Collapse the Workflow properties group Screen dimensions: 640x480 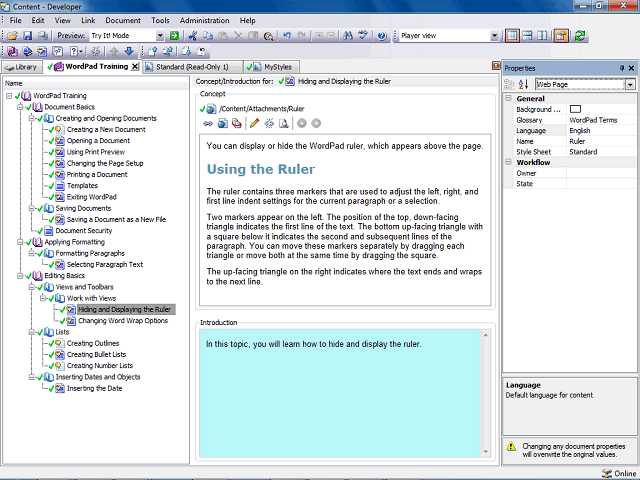pos(509,162)
